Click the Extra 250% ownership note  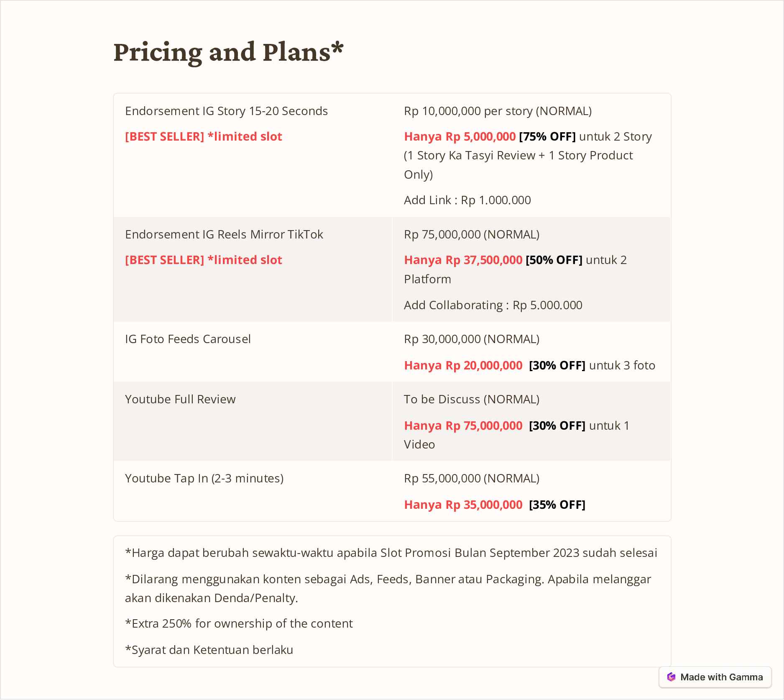pyautogui.click(x=239, y=623)
